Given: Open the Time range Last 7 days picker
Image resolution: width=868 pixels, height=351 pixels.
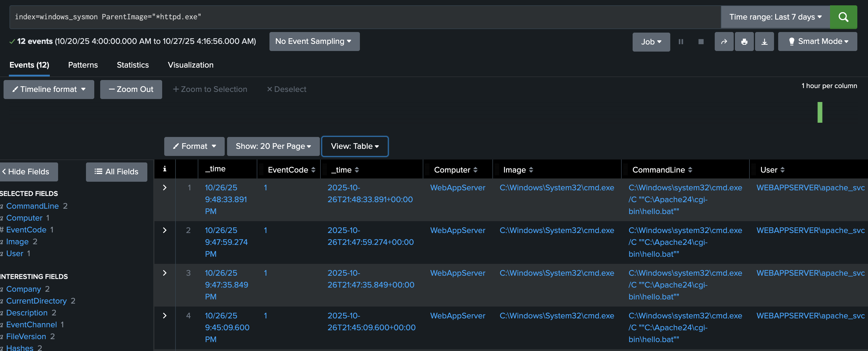Looking at the screenshot, I should tap(775, 17).
